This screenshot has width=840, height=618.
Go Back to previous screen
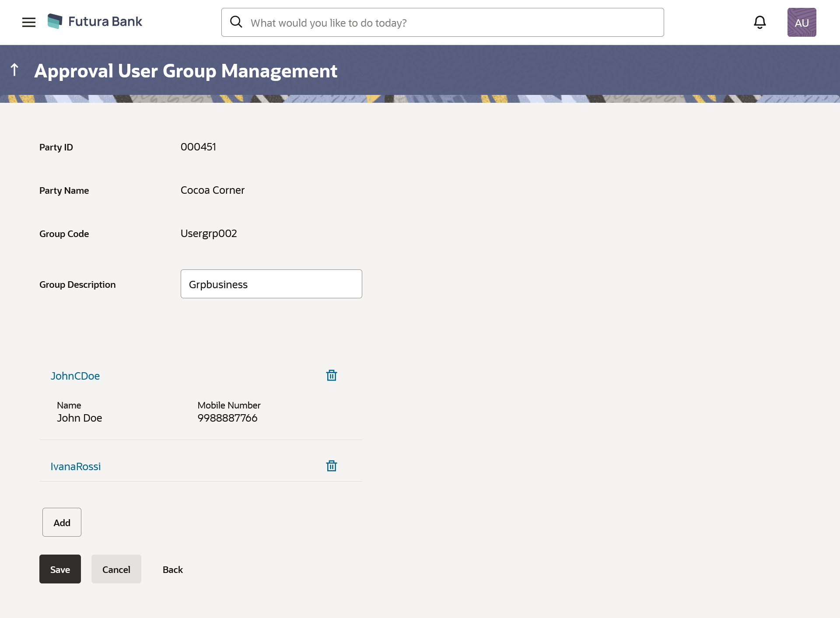click(173, 569)
